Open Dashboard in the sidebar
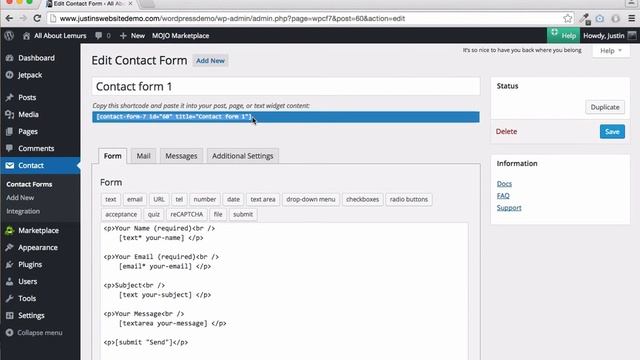The height and width of the screenshot is (360, 640). pos(36,58)
